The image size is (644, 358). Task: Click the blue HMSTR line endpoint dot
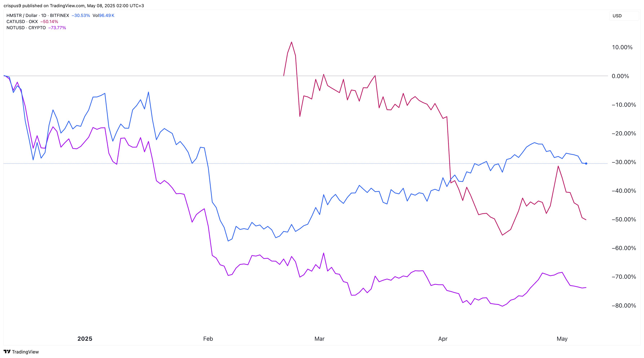(x=586, y=164)
